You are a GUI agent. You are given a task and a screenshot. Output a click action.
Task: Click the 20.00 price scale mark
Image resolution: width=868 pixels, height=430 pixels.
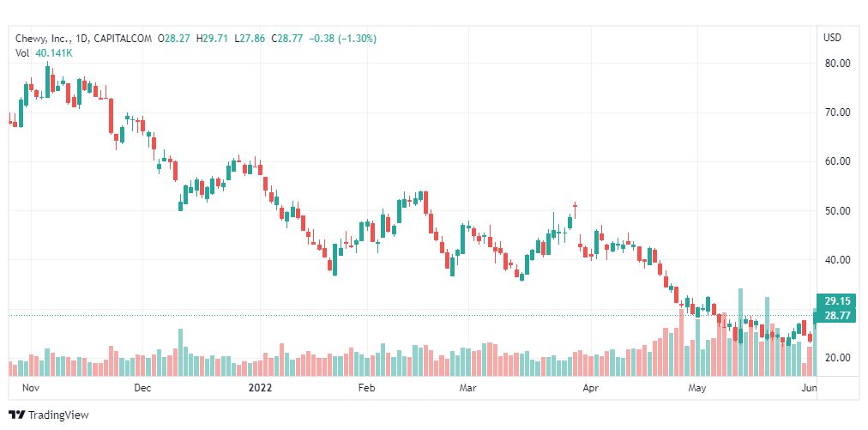(x=836, y=358)
